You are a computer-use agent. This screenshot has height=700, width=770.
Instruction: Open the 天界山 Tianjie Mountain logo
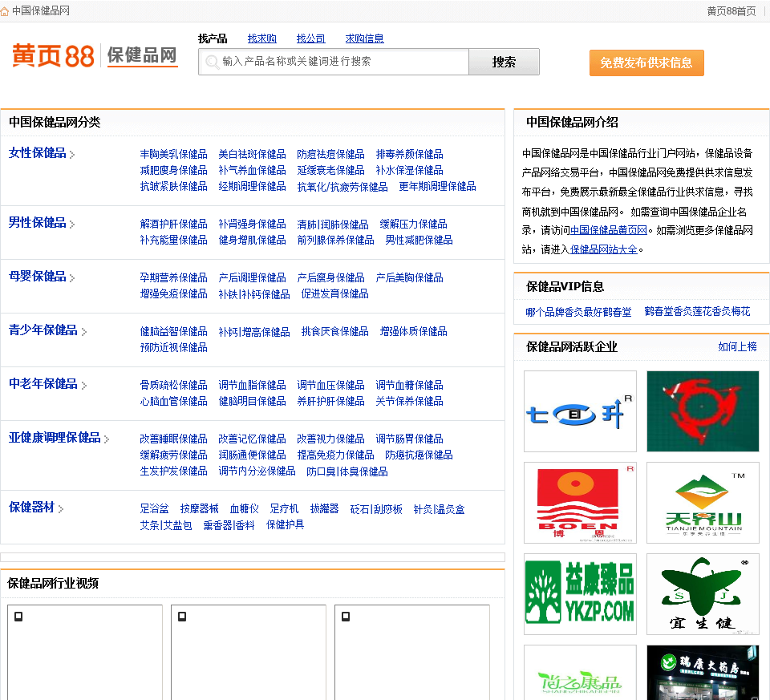(703, 503)
